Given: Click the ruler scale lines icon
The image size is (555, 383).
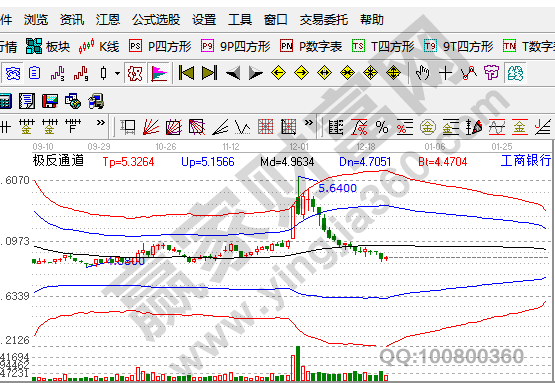Looking at the screenshot, I should [336, 127].
